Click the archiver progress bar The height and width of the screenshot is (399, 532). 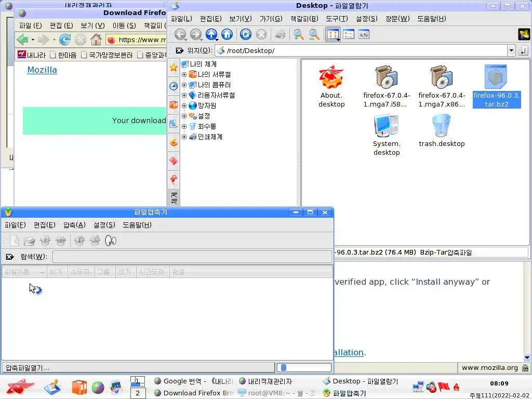pyautogui.click(x=304, y=367)
